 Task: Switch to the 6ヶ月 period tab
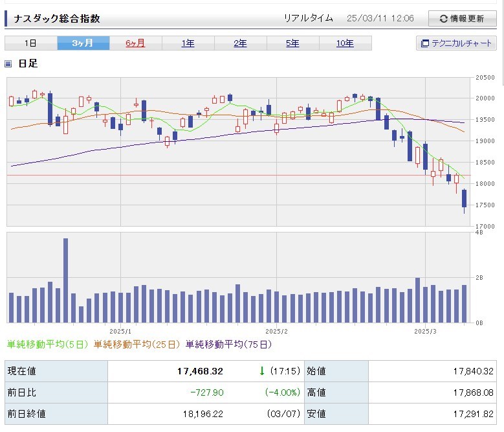(x=135, y=43)
